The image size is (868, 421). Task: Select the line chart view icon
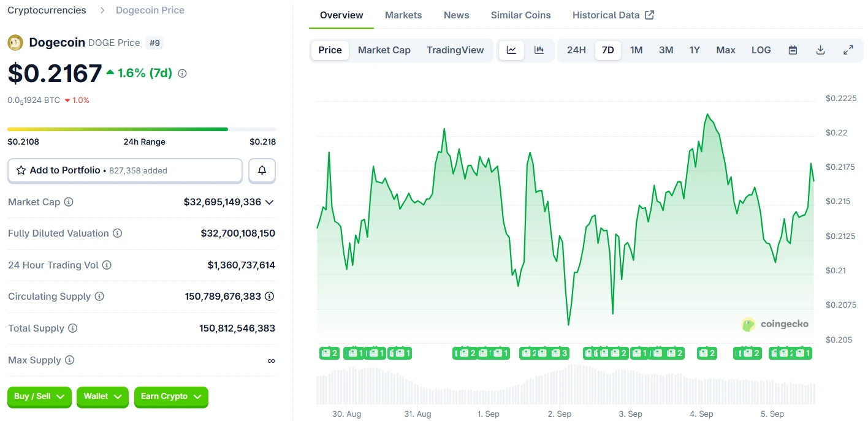[511, 50]
